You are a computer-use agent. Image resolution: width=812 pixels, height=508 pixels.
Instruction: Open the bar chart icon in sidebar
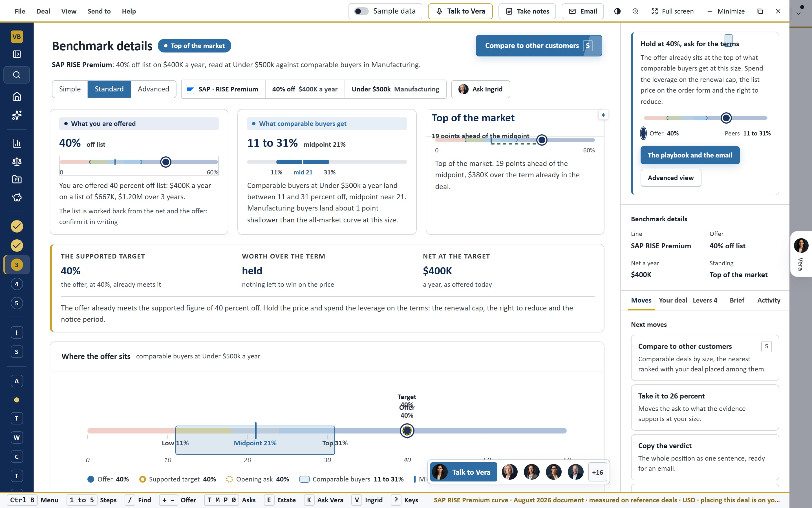pyautogui.click(x=16, y=143)
